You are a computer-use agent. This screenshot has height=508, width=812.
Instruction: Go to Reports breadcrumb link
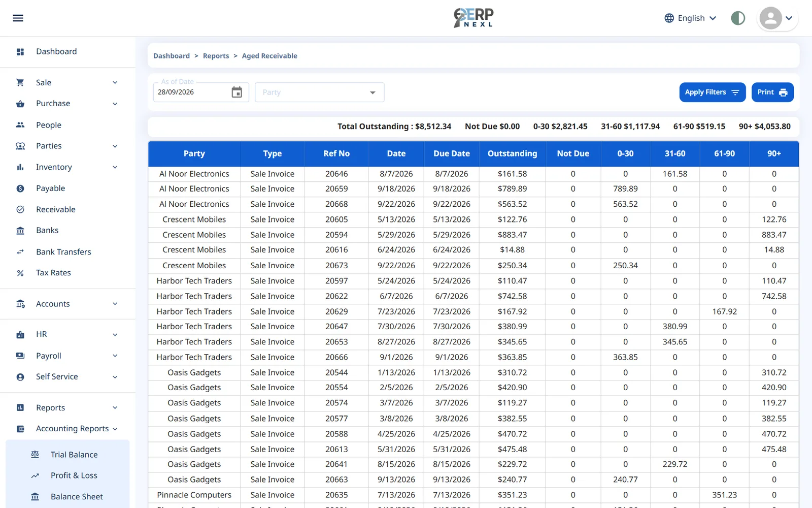216,56
